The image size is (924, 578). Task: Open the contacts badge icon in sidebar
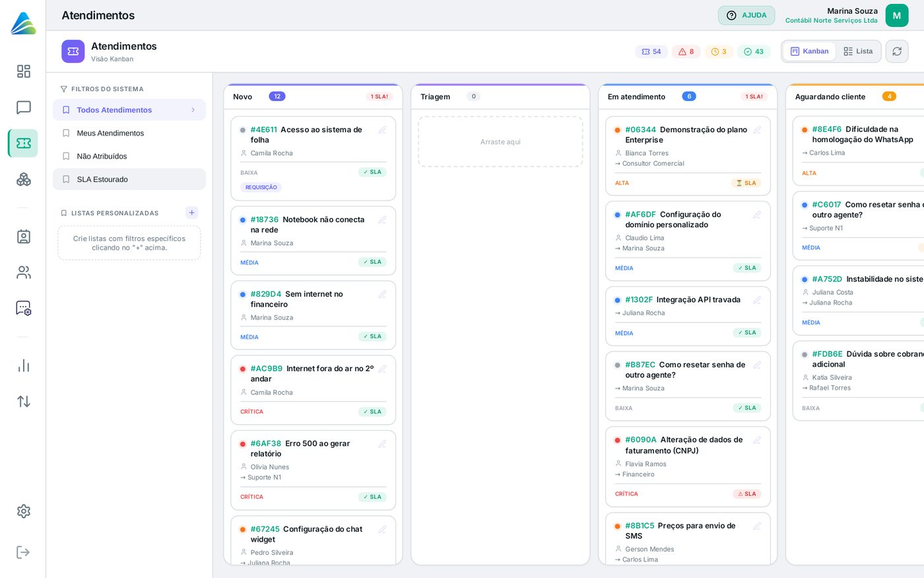(x=24, y=236)
